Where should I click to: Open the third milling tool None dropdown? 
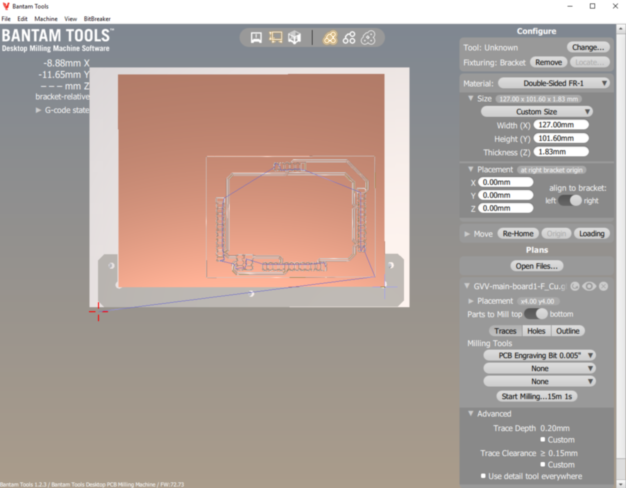(x=539, y=381)
